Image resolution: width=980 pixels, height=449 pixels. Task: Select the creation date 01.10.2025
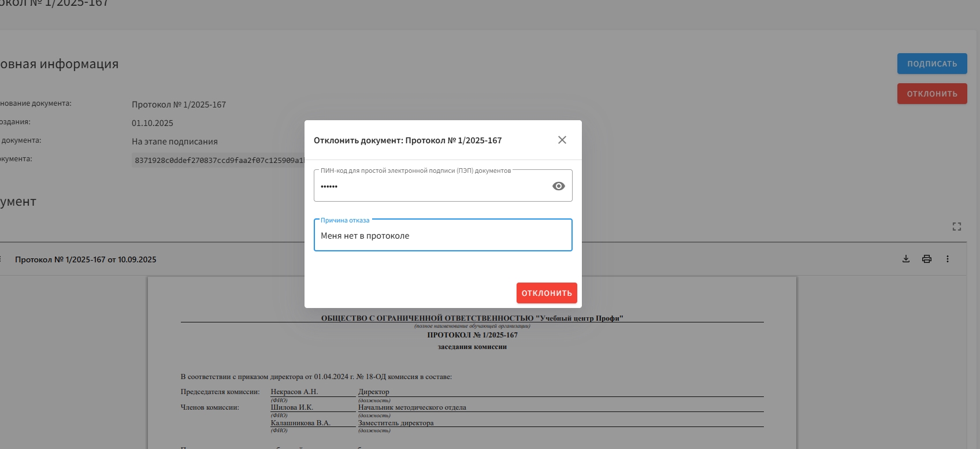[x=153, y=123]
